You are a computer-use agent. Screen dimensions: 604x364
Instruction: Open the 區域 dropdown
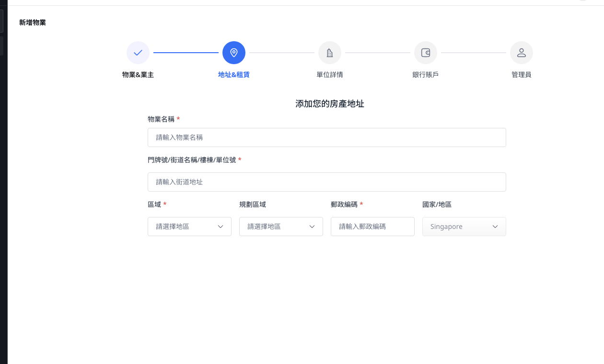pyautogui.click(x=189, y=227)
